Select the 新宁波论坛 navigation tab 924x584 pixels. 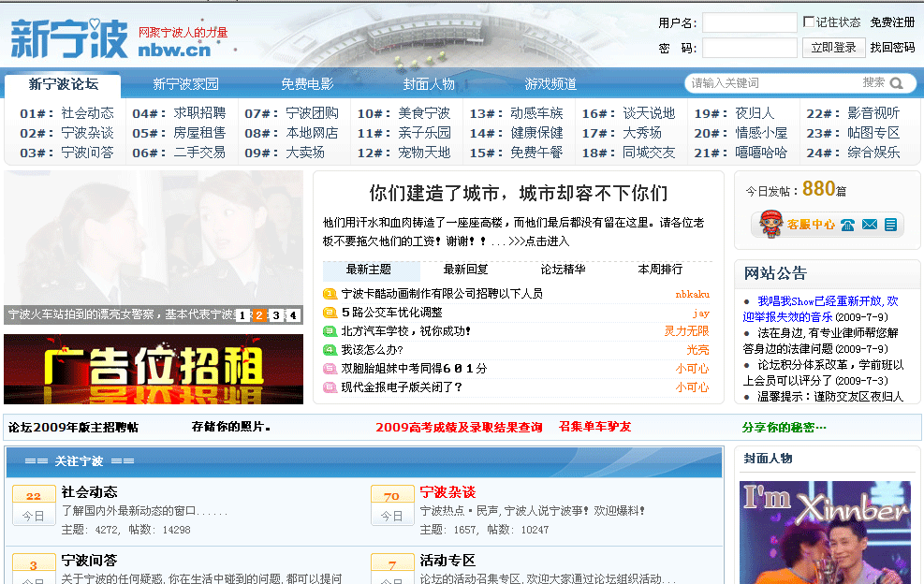pos(63,84)
